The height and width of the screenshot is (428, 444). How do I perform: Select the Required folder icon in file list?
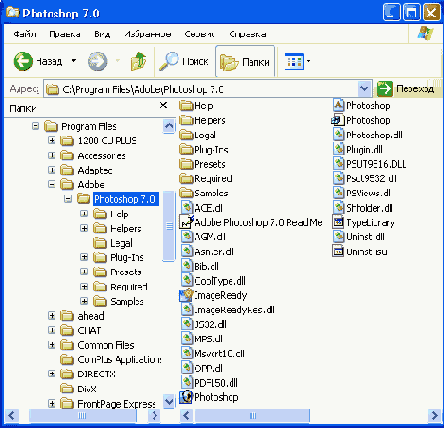186,178
